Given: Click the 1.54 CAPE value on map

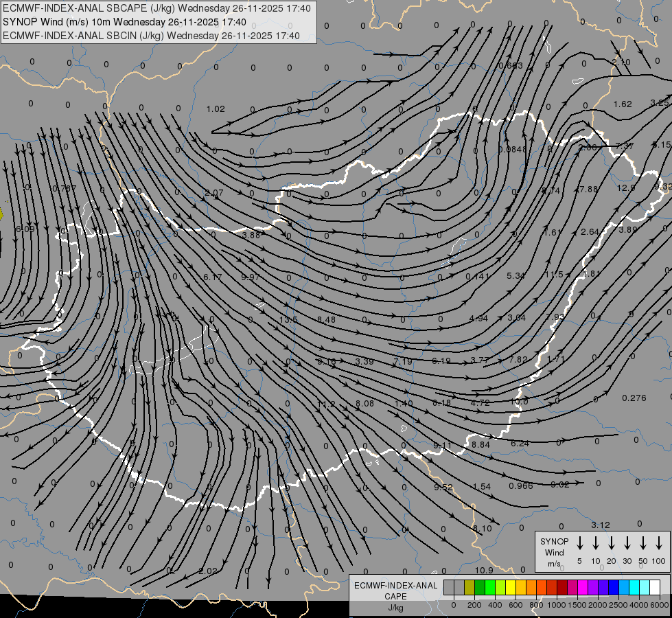Looking at the screenshot, I should point(482,486).
